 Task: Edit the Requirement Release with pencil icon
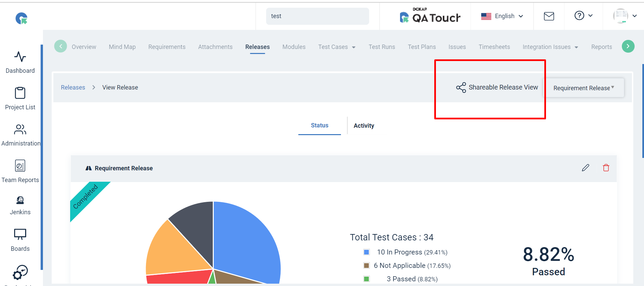586,168
